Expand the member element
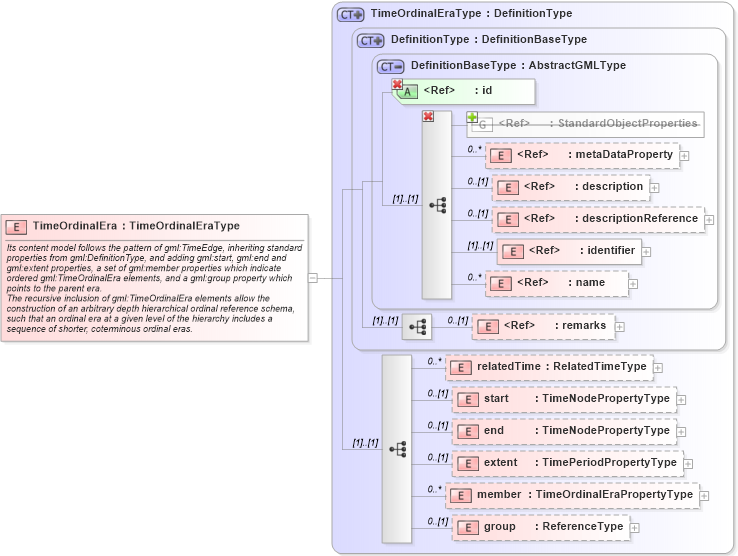This screenshot has height=556, width=738. pyautogui.click(x=704, y=496)
